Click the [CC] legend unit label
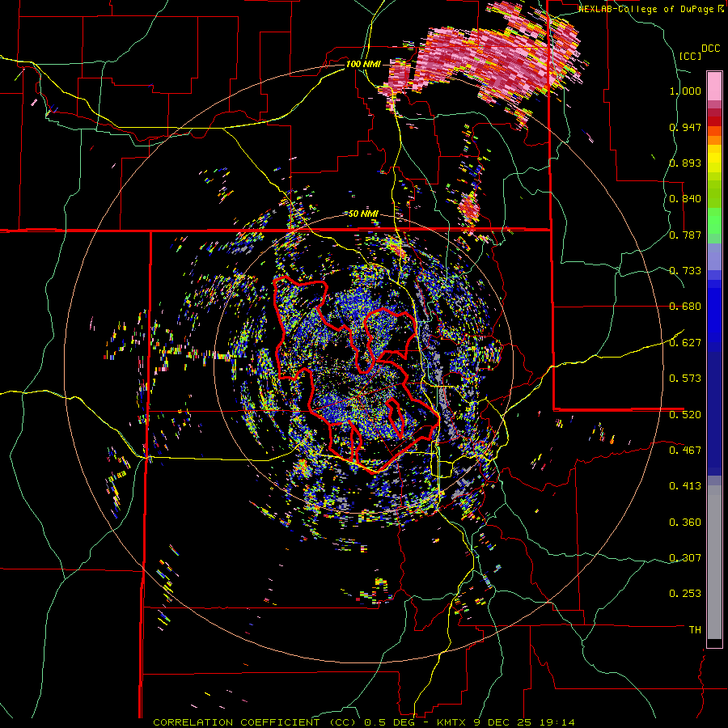 (x=690, y=56)
